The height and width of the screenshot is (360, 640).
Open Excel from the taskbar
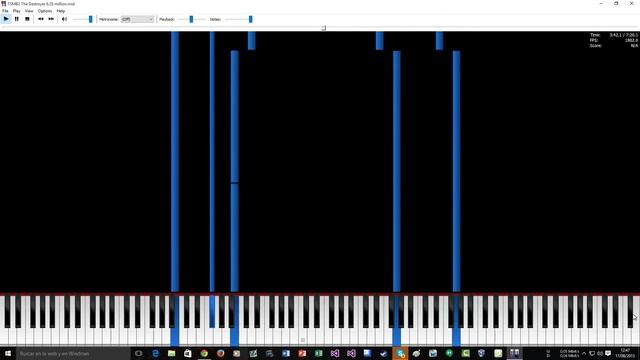click(318, 353)
